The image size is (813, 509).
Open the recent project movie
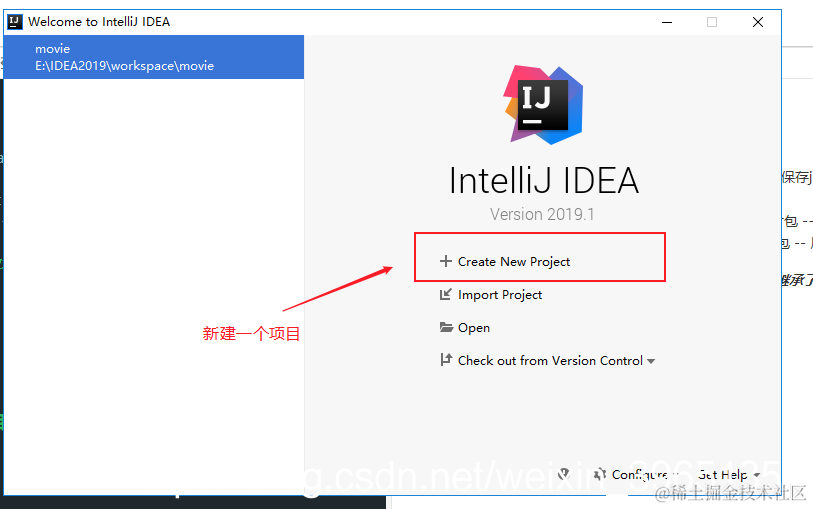[153, 57]
